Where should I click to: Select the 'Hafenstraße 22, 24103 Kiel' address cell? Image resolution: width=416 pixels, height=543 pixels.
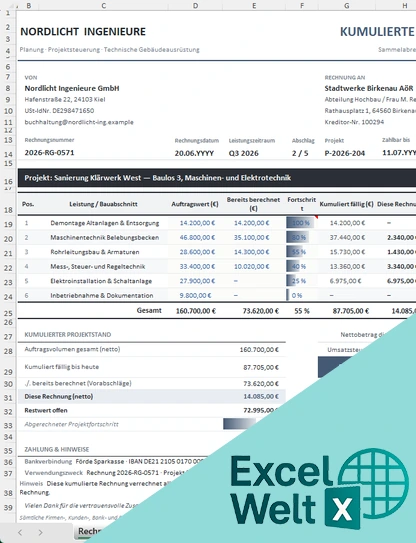point(65,99)
